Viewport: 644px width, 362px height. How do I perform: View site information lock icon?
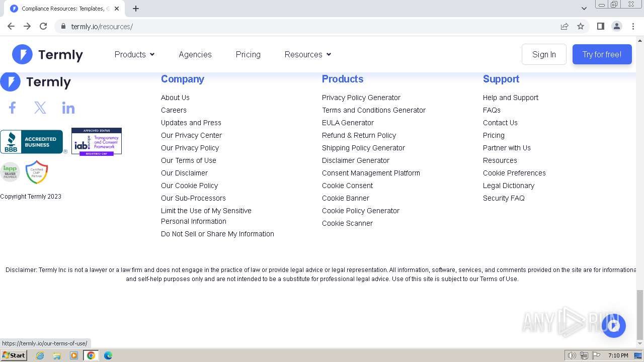pyautogui.click(x=63, y=26)
